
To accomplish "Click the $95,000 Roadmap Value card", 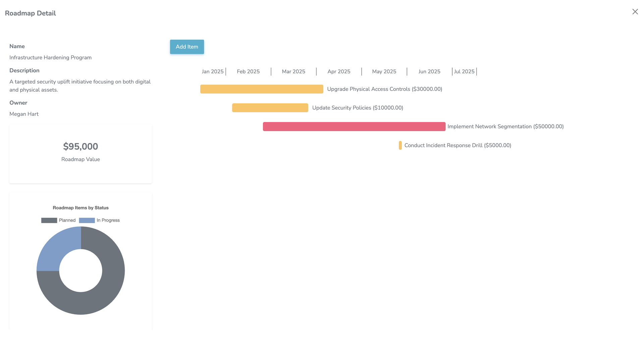I will tap(80, 153).
